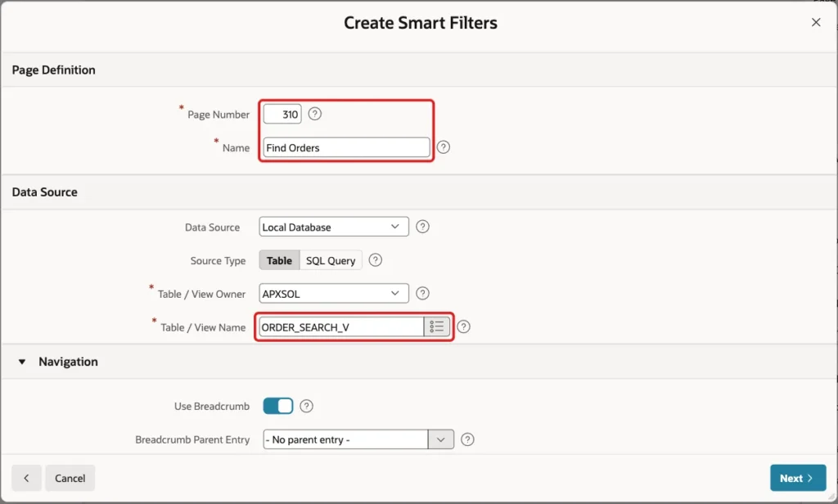Open help for Table / View Name

(x=463, y=326)
